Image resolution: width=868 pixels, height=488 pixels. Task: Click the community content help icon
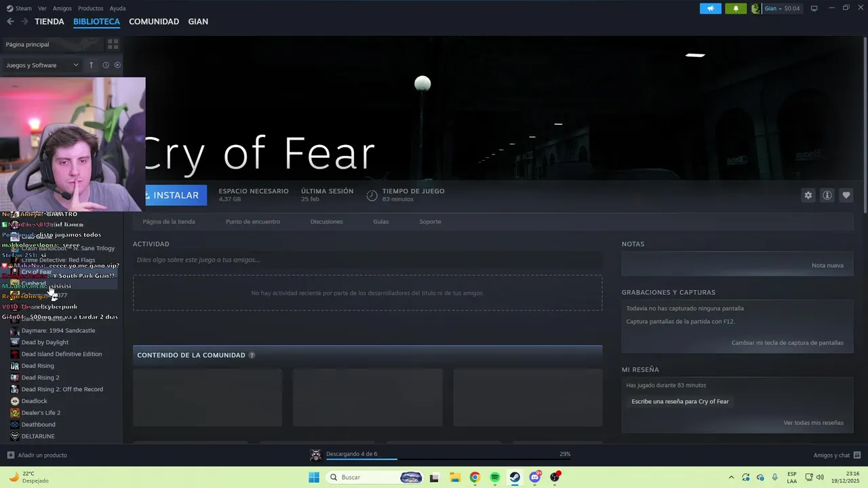(x=252, y=355)
